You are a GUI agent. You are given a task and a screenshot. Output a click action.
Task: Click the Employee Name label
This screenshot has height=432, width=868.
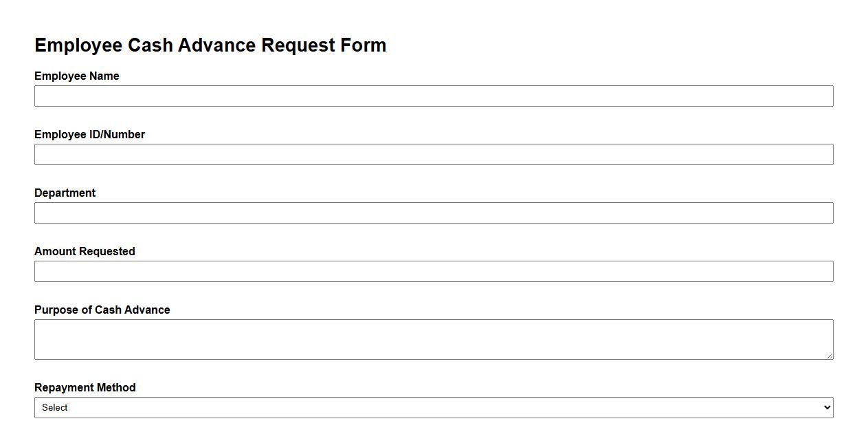click(77, 76)
